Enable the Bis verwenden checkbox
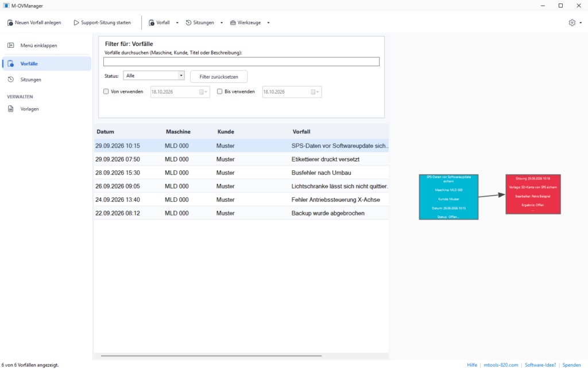The width and height of the screenshot is (588, 369). pos(220,91)
